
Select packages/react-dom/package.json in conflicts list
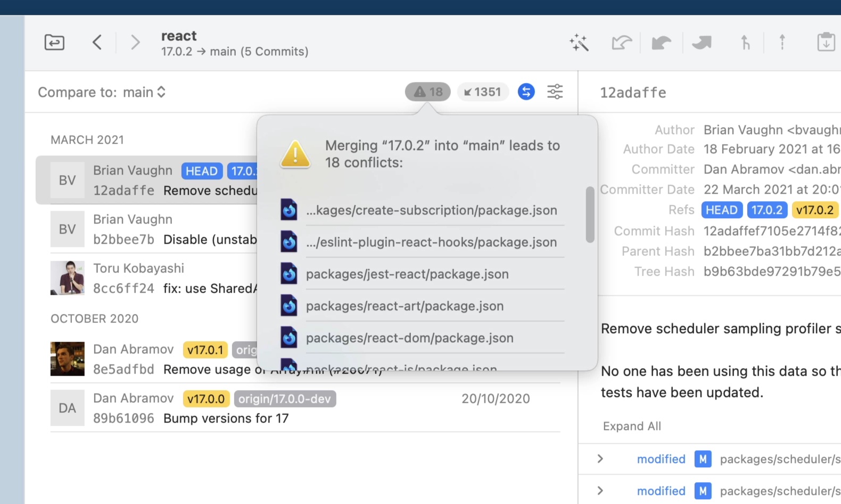[409, 338]
